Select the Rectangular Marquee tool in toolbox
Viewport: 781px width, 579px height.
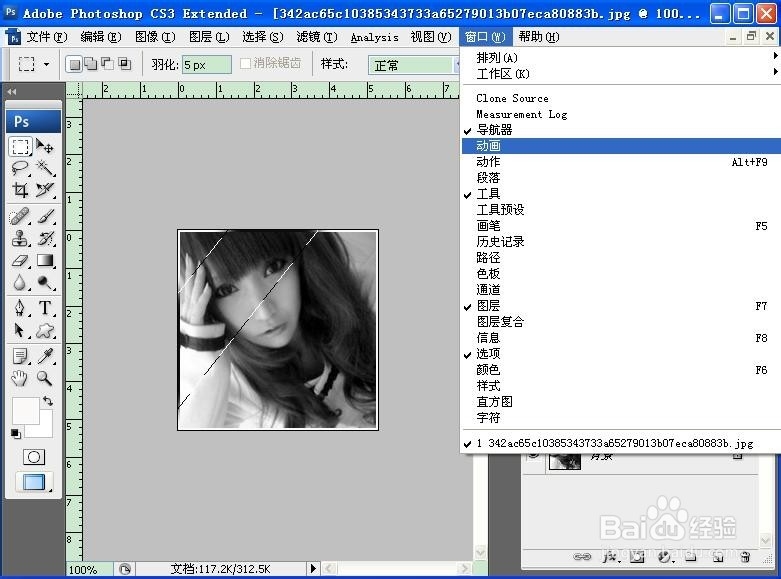point(20,146)
